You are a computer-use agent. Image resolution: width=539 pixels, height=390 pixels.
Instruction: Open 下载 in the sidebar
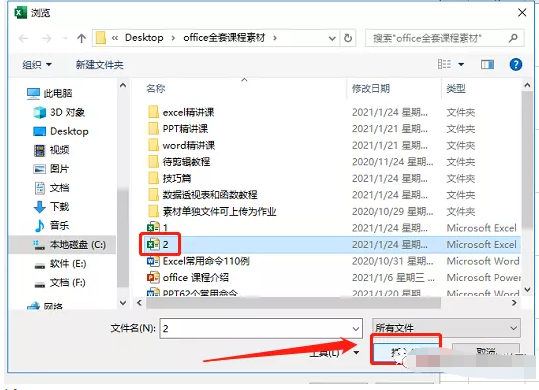[52, 207]
